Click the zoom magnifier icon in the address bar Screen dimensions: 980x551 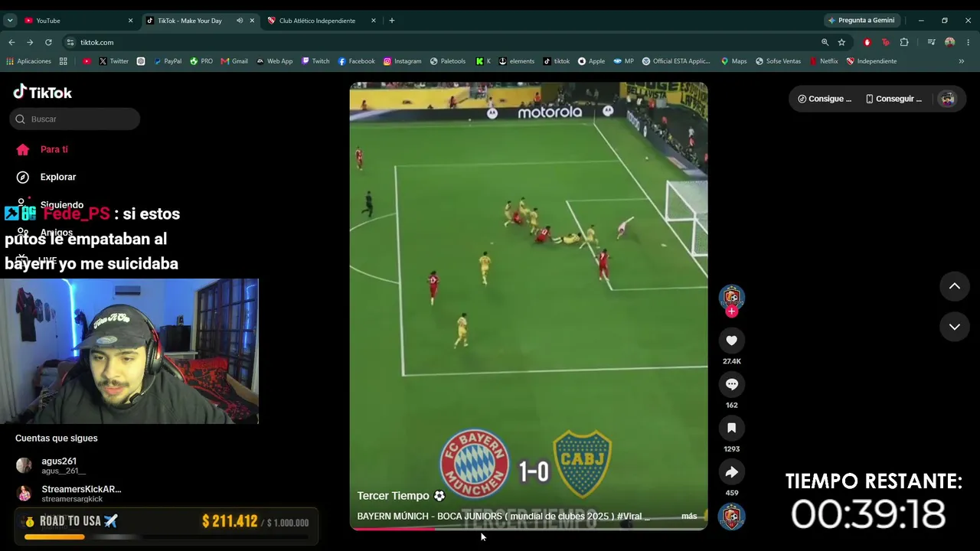[x=825, y=43]
